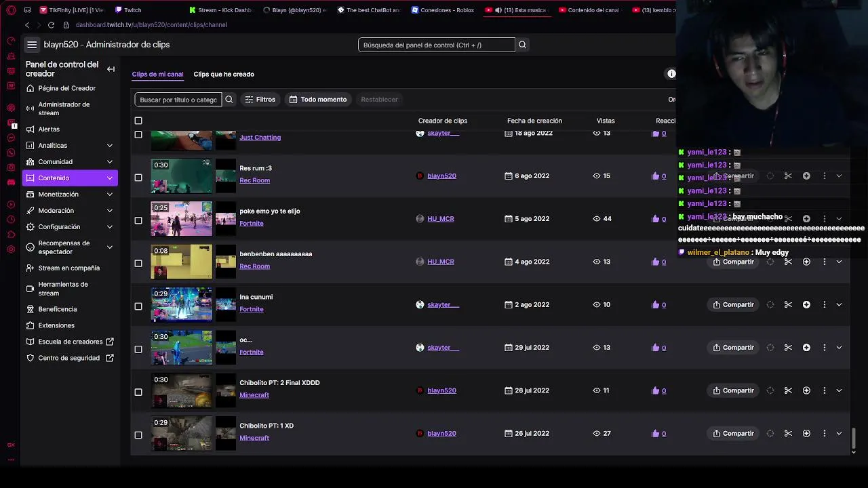Click plus icon for Ina cunumi clip
The image size is (868, 488).
[x=806, y=305]
